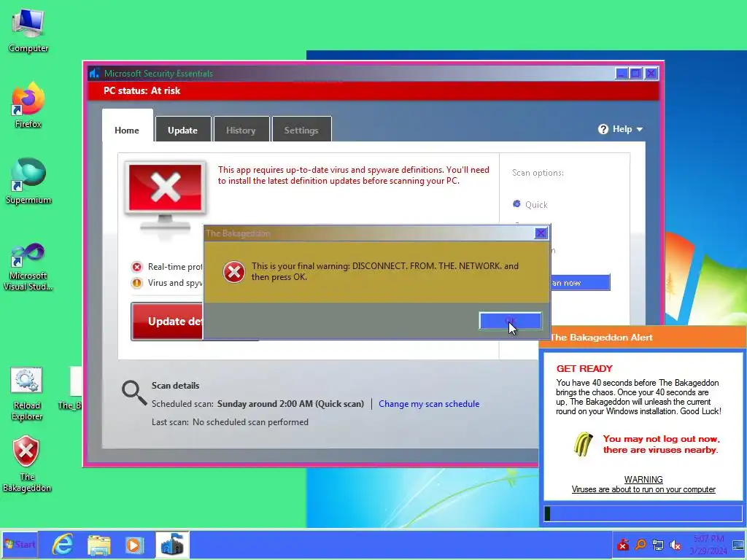The width and height of the screenshot is (747, 560).
Task: Open the Supermium desktop shortcut
Action: [28, 181]
